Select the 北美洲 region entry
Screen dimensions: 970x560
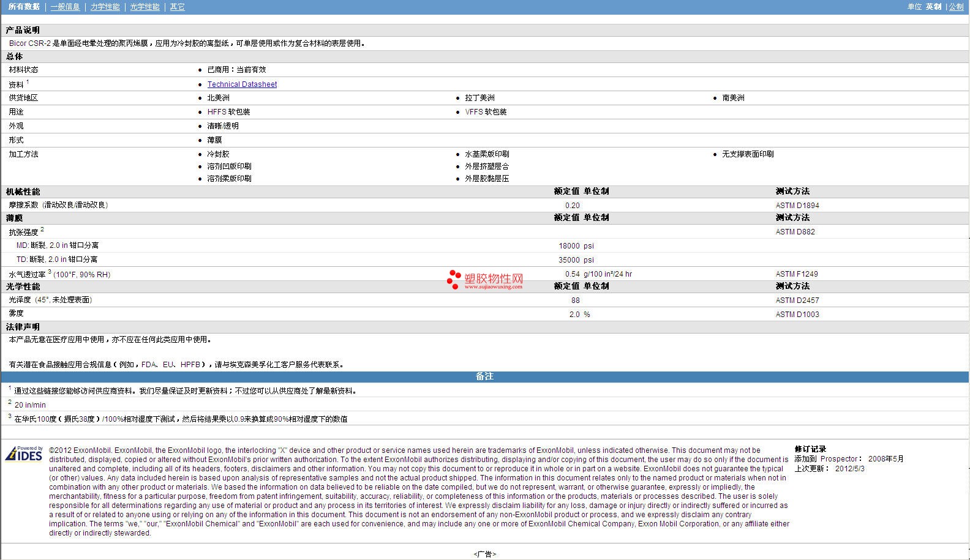218,98
